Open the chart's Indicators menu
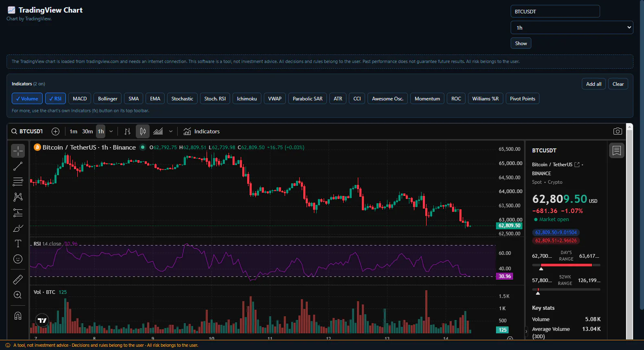The width and height of the screenshot is (644, 350). tap(202, 131)
